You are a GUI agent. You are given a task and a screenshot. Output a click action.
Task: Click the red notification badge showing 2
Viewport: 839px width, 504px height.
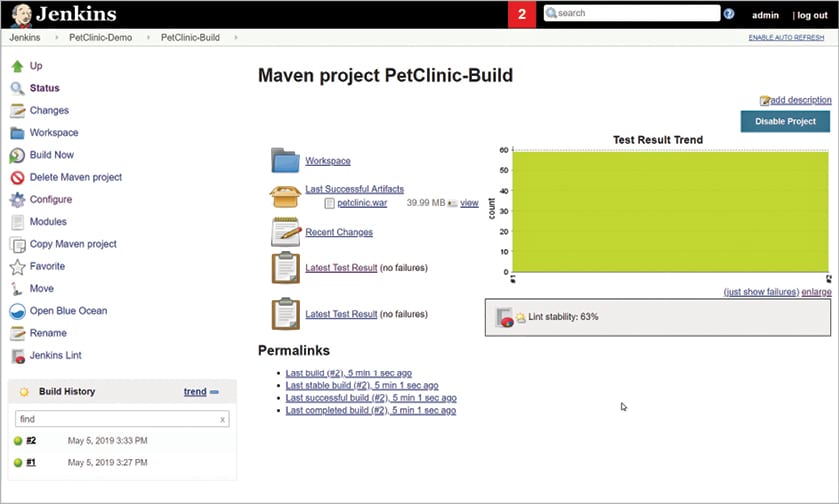[522, 14]
